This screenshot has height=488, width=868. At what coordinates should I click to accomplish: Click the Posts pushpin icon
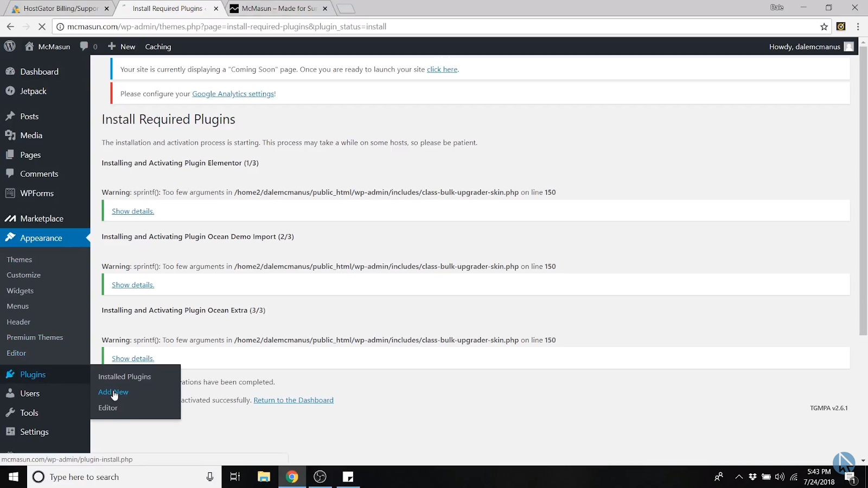pyautogui.click(x=10, y=116)
